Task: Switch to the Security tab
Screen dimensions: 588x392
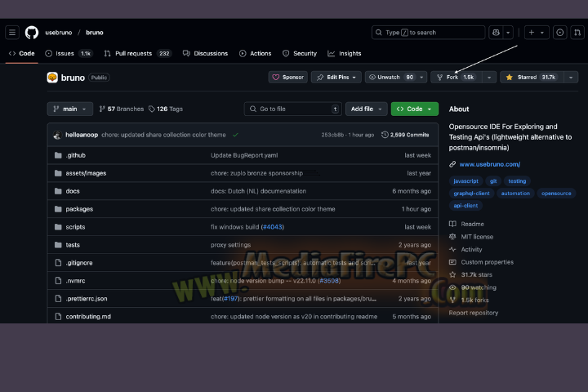Action: (300, 54)
